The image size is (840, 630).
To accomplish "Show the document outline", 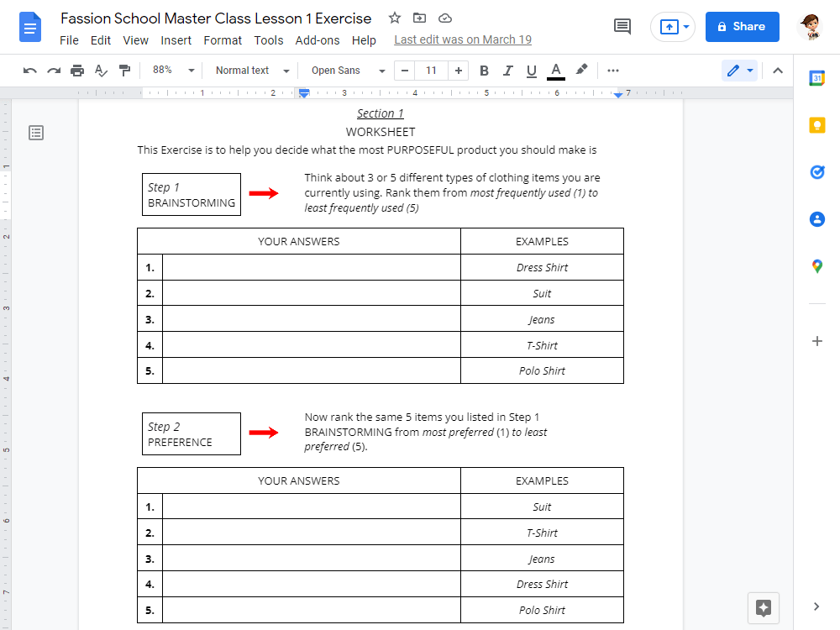I will pyautogui.click(x=36, y=133).
